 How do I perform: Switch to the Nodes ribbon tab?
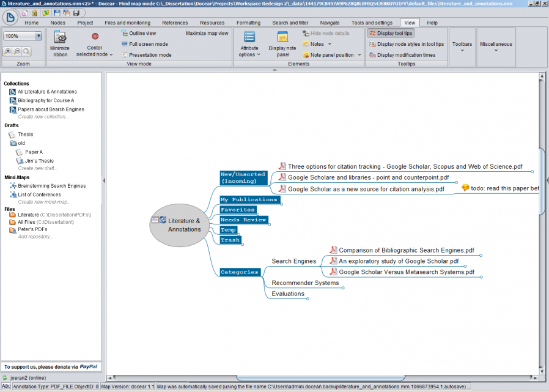[57, 23]
